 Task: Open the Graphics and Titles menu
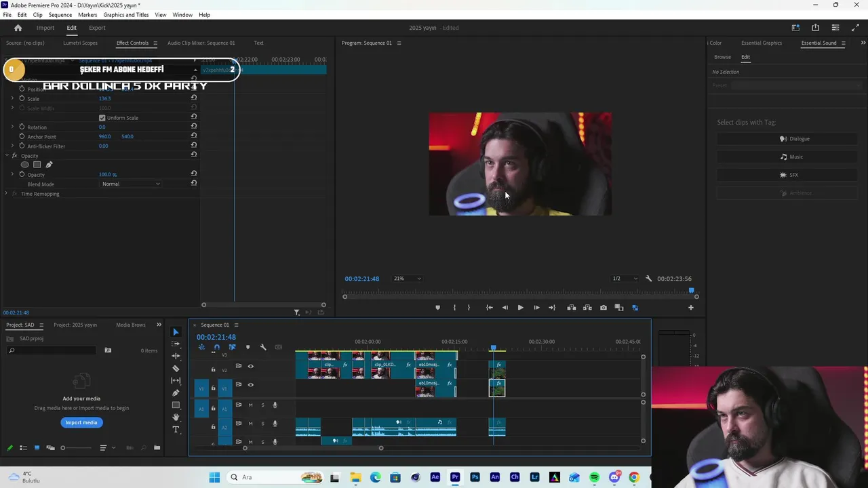(x=126, y=15)
